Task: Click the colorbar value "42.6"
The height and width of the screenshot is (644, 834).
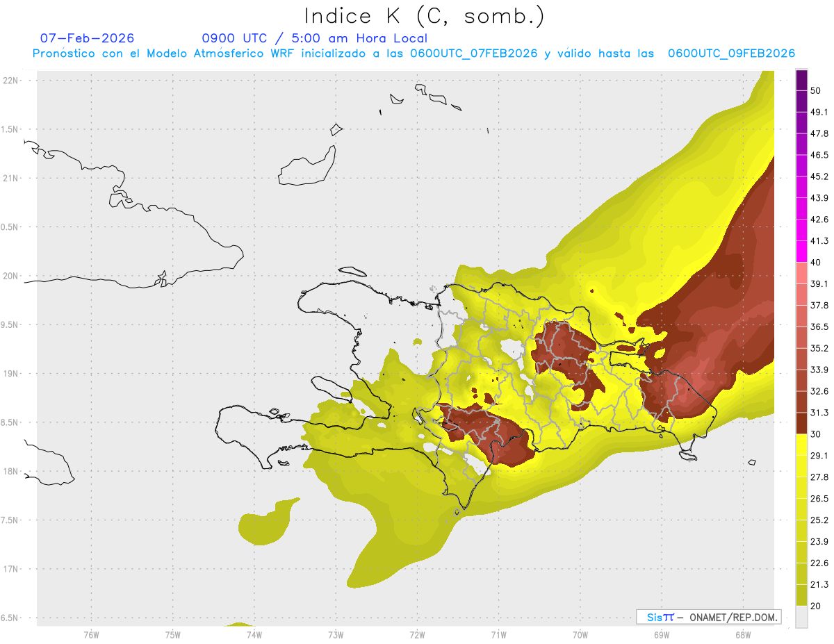Action: (819, 220)
